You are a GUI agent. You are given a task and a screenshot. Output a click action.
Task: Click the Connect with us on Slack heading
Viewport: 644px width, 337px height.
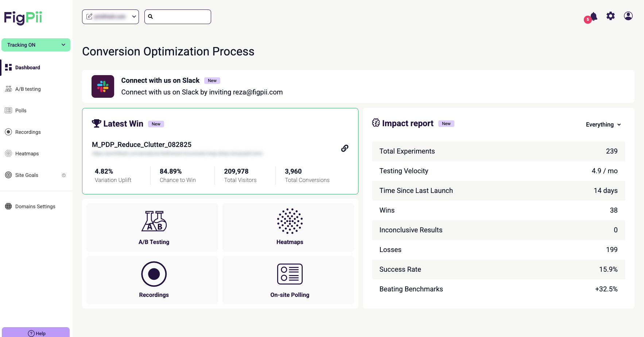pos(160,81)
